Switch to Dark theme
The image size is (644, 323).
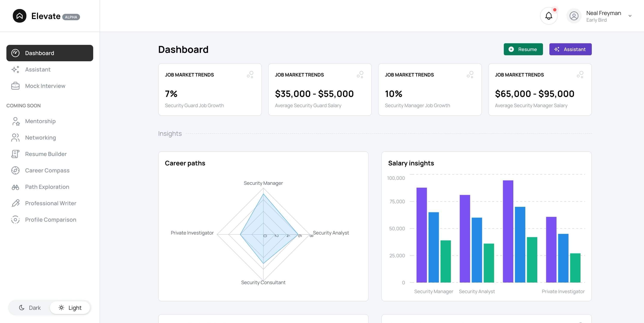tap(30, 308)
